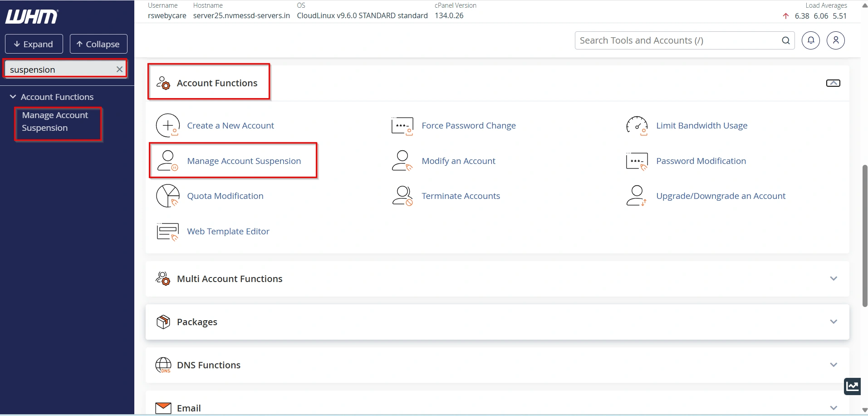Open Password Modification link
The image size is (868, 416).
coord(701,161)
